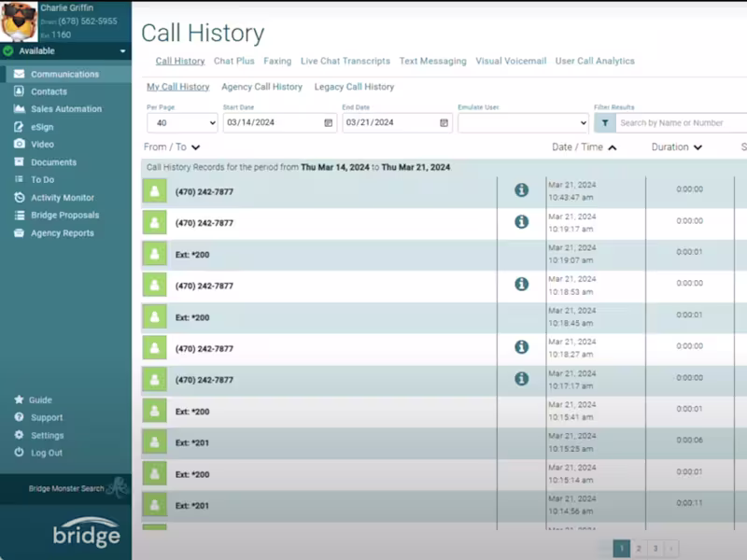Click contact avatar for first Ext: *201 row

click(x=155, y=442)
